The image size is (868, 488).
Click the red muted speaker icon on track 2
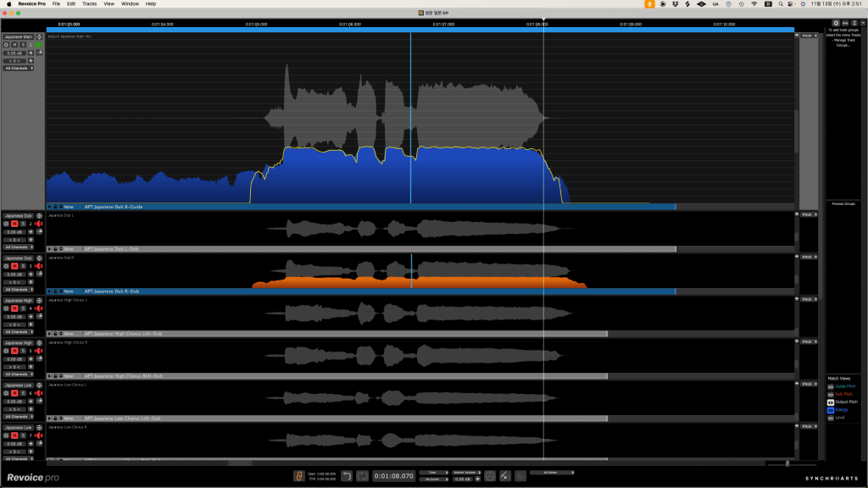(39, 224)
